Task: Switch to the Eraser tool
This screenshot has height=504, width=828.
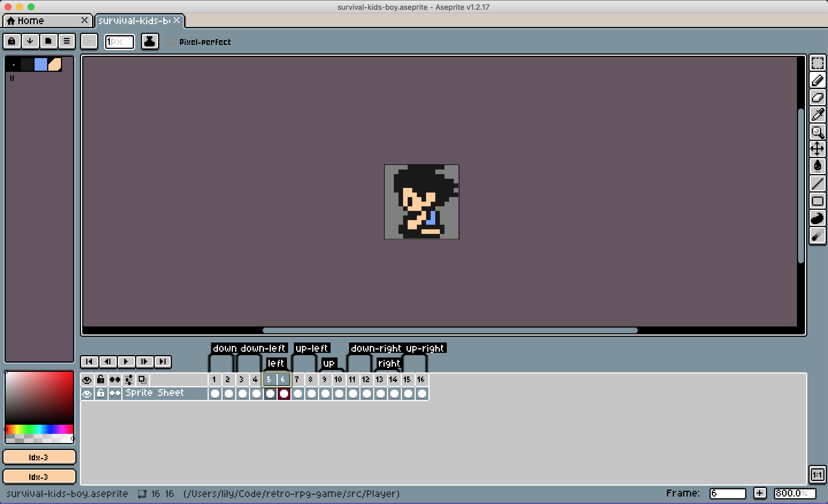Action: (818, 98)
